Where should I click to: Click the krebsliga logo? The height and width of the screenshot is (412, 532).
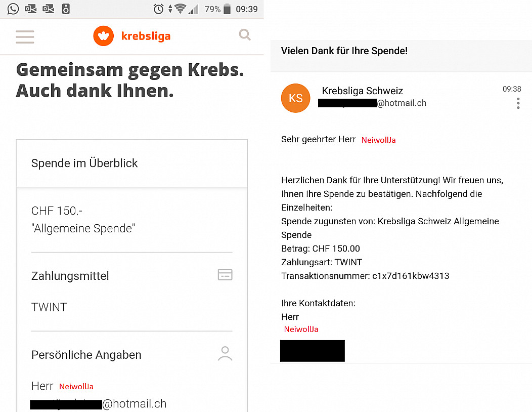pos(132,36)
